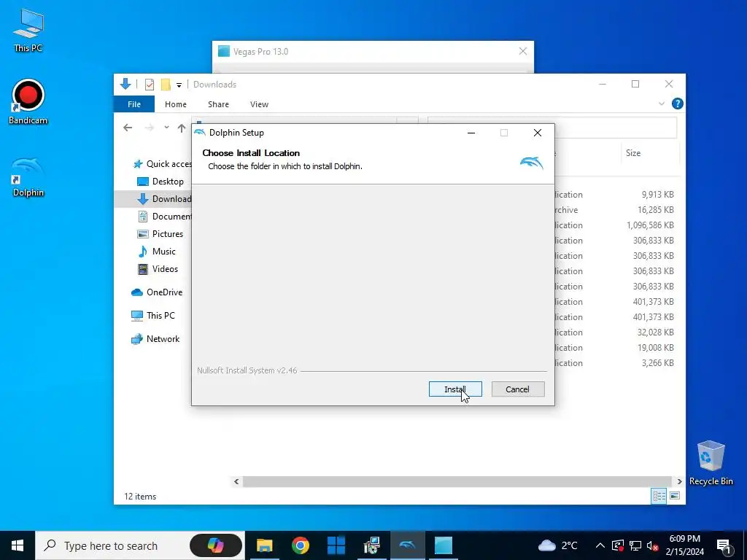
Task: Switch to Dolphin Setup taskbar button
Action: click(x=407, y=545)
